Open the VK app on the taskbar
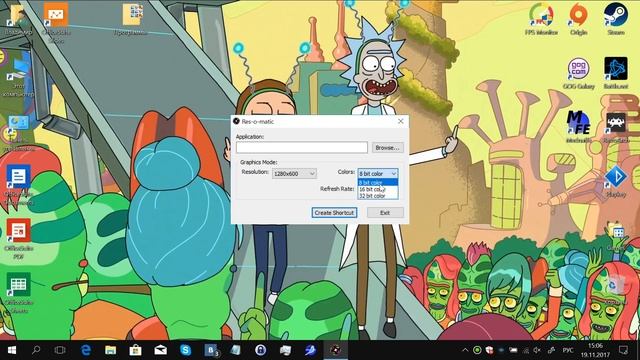 coord(211,350)
